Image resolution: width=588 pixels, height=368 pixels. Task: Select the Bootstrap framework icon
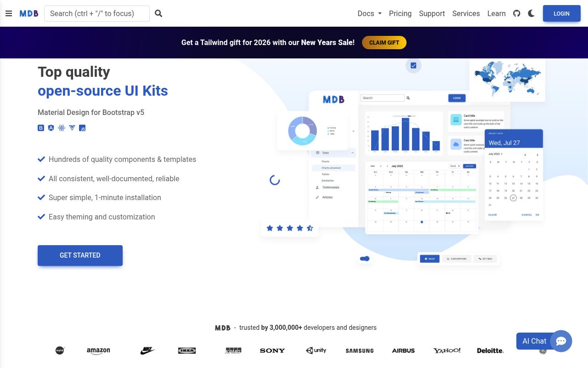pyautogui.click(x=41, y=128)
